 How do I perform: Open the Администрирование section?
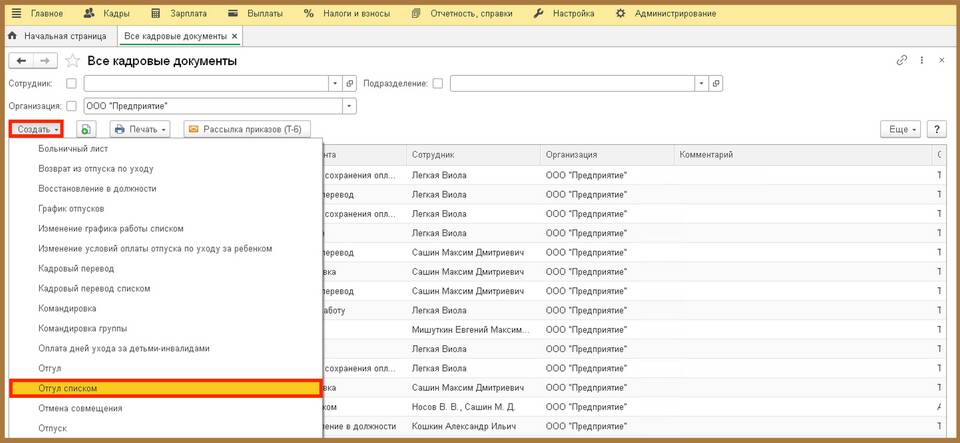(x=666, y=13)
